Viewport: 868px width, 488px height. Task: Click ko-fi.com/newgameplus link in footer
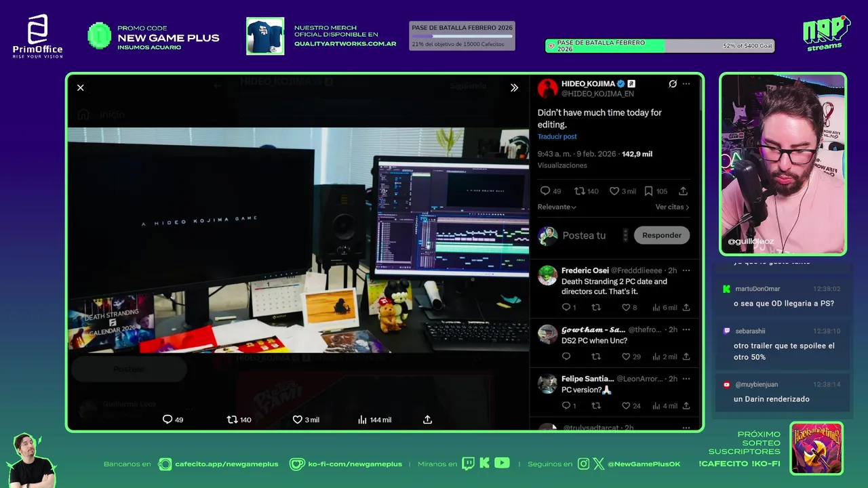[355, 464]
